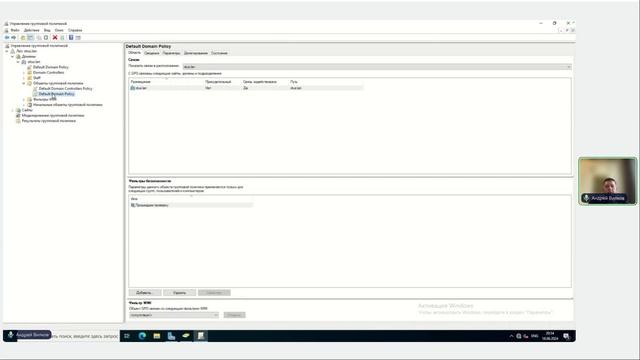Select the Прошедшие проверку entry in security filtering
This screenshot has height=360, width=640.
coord(191,205)
